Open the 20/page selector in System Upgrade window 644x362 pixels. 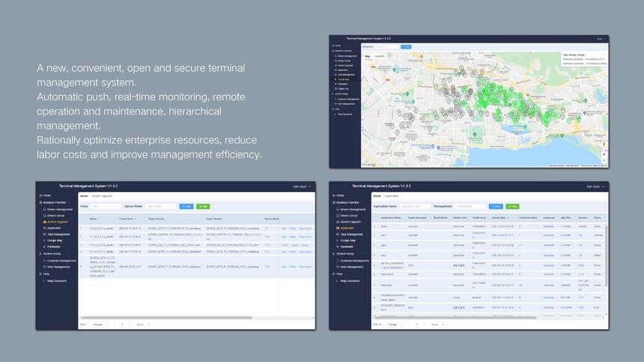(98, 325)
